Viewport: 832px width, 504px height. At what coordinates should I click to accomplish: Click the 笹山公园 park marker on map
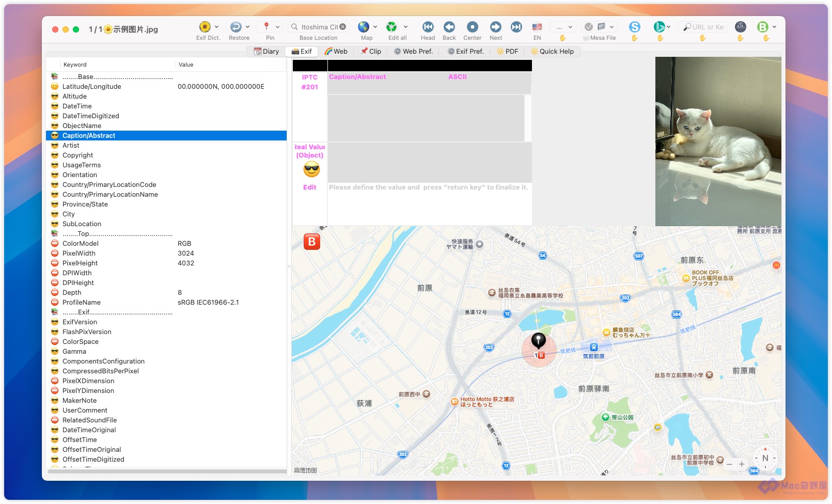[x=605, y=417]
